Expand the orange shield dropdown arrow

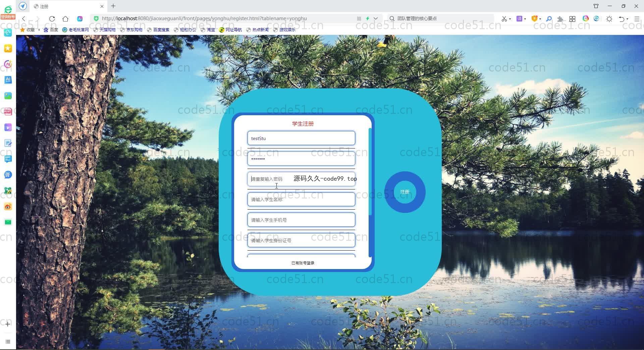coord(540,19)
